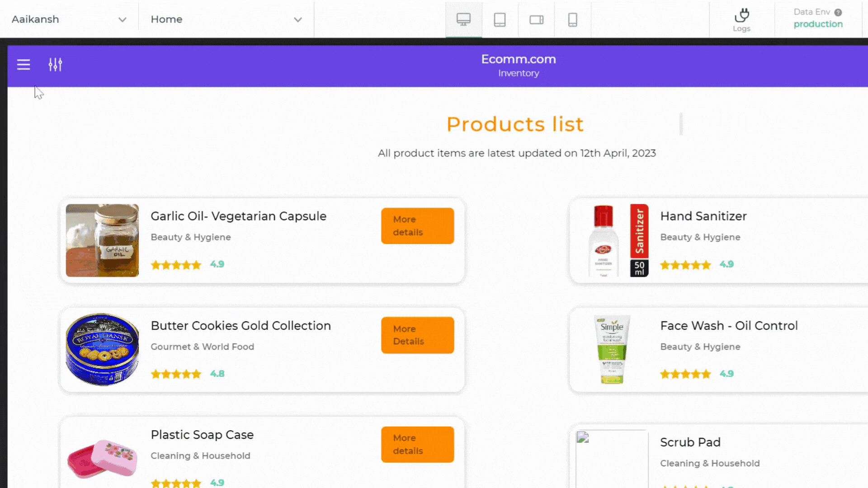Switch to tablet landscape preview

[536, 19]
